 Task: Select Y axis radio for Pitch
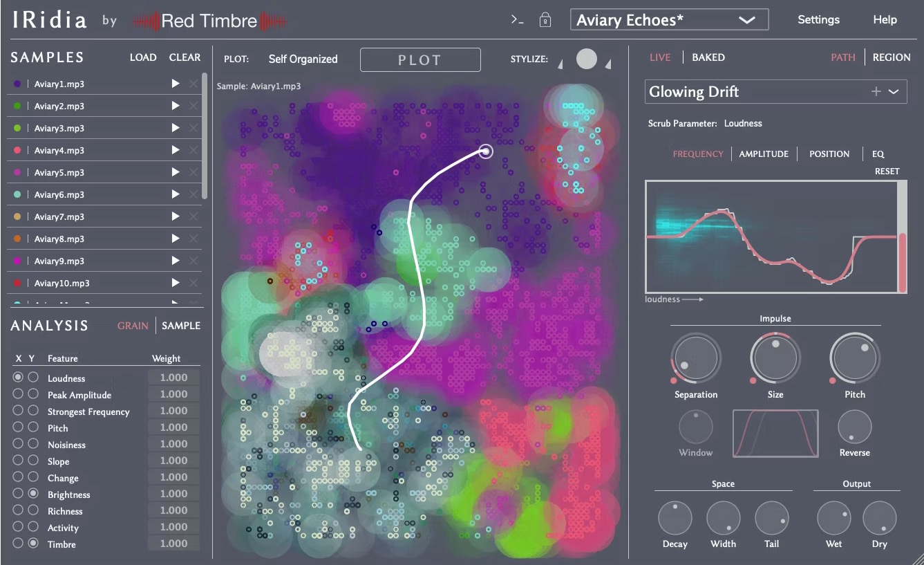coord(33,427)
